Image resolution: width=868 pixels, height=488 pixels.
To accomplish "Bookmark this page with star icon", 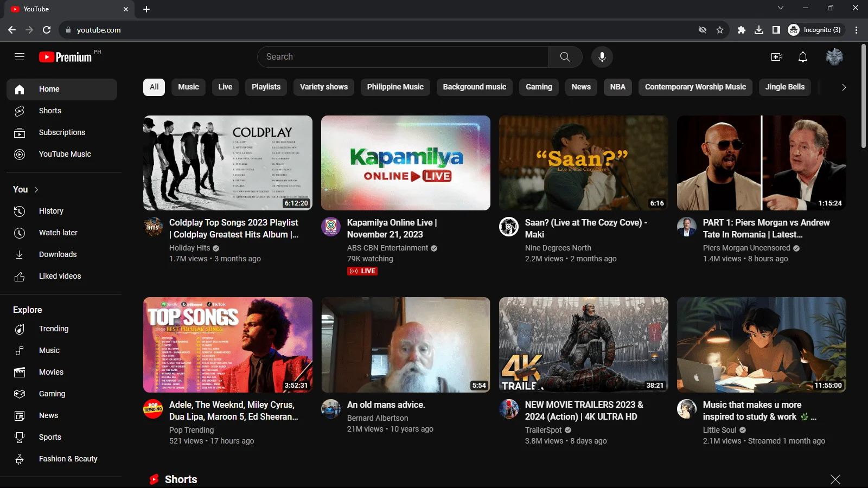I will coord(720,30).
